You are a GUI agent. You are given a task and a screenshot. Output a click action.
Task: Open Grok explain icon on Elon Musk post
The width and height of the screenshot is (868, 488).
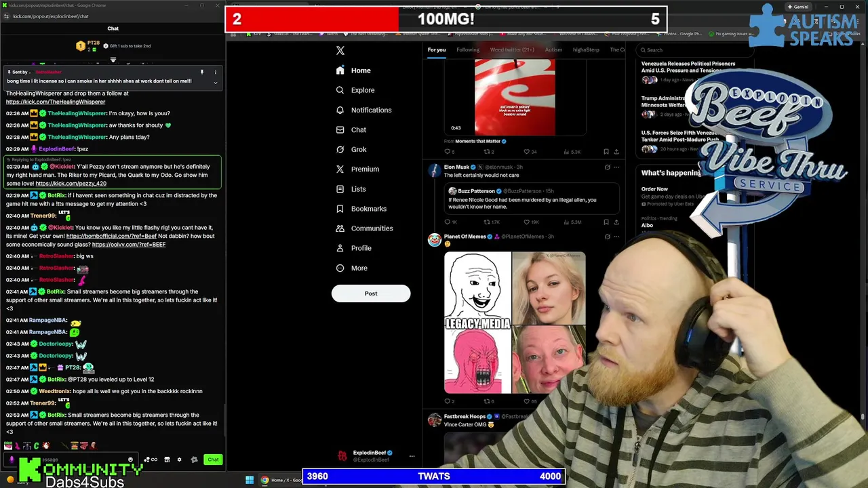[607, 167]
